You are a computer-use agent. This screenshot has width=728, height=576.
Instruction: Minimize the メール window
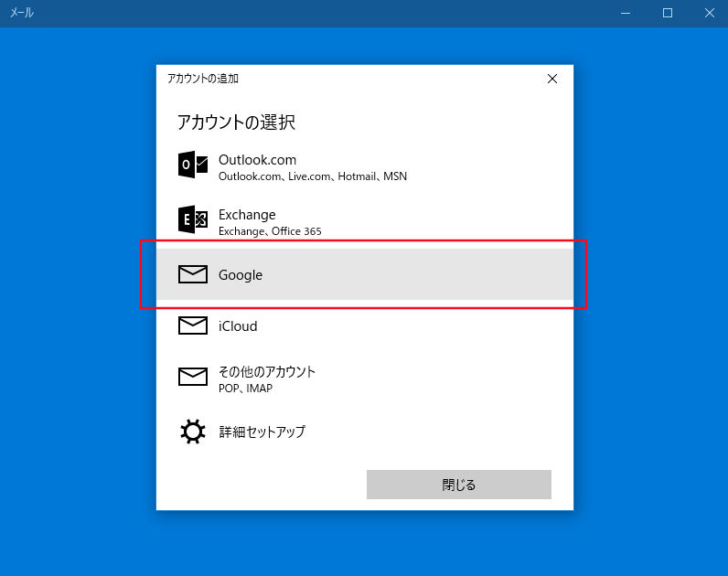pos(626,13)
